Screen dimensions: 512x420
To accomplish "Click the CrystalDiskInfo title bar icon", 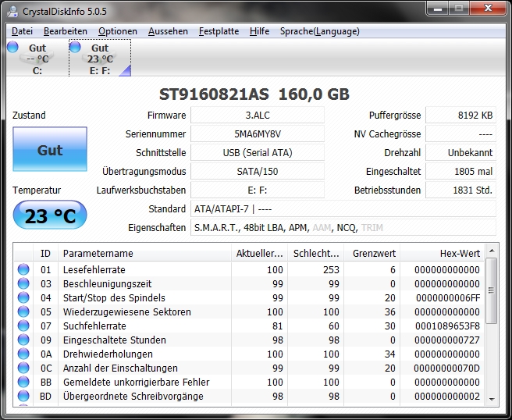I will pos(12,12).
